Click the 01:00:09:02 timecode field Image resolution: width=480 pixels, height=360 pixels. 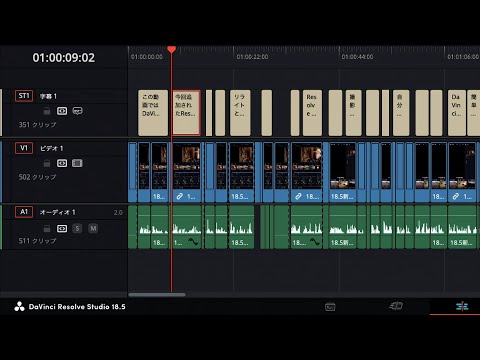(x=64, y=58)
